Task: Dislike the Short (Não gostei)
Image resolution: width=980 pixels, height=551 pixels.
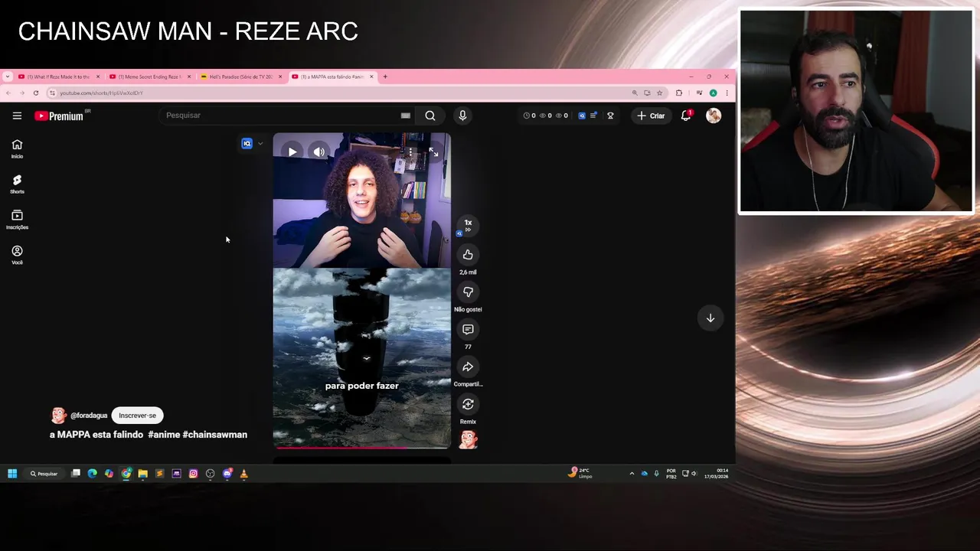Action: click(x=468, y=292)
